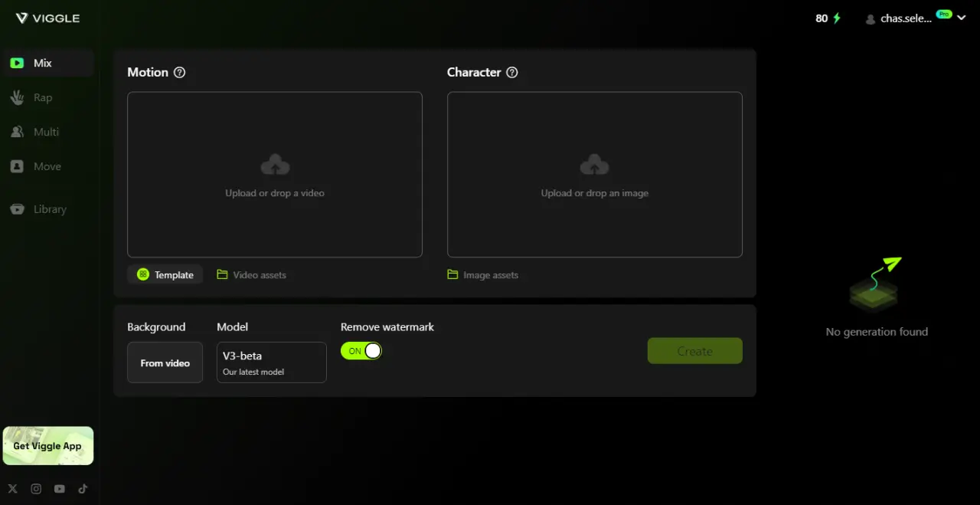
Task: Click Upload or drop a video text
Action: tap(275, 193)
